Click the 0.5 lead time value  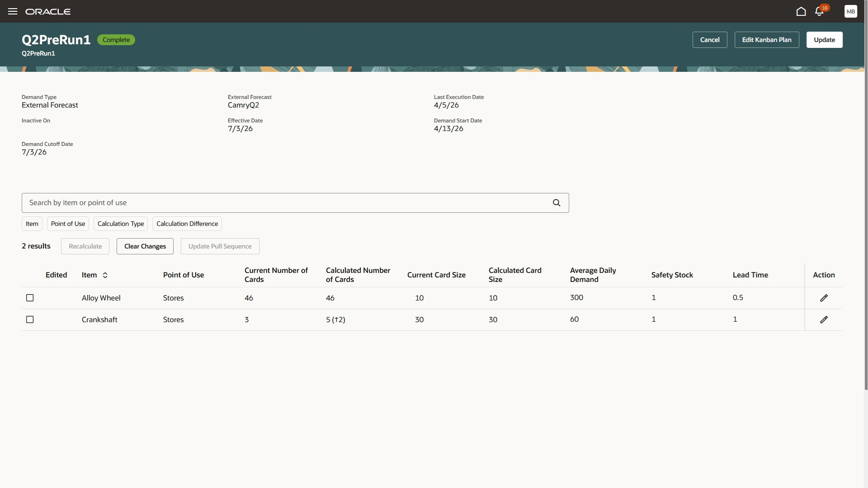coord(738,298)
